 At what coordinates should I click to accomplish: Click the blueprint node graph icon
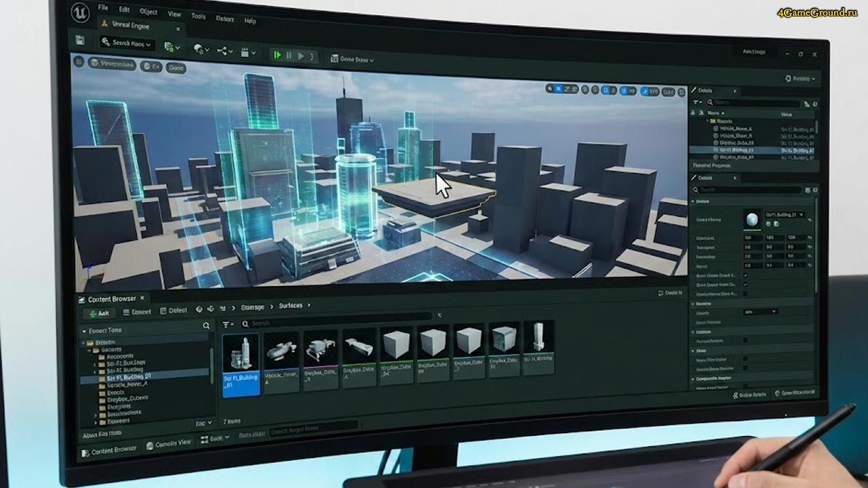pos(222,51)
